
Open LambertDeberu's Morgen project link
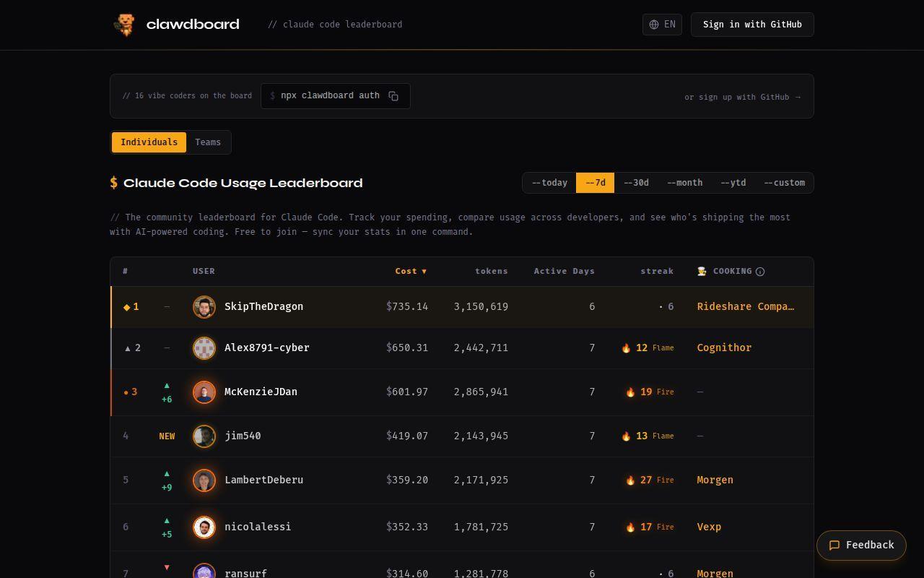click(x=715, y=480)
